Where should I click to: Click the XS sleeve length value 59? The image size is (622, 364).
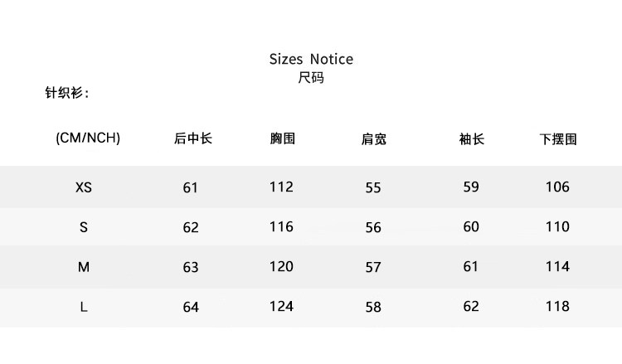[471, 187]
